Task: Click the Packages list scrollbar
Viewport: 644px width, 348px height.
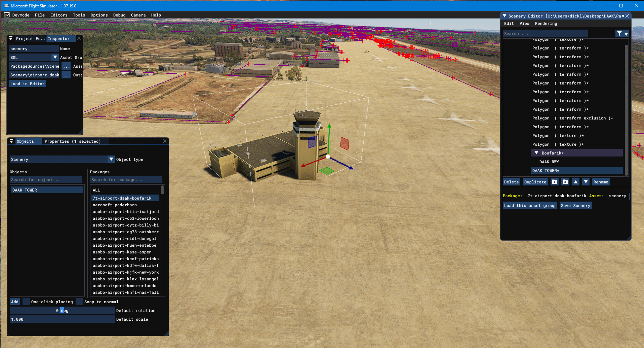Action: 162,190
